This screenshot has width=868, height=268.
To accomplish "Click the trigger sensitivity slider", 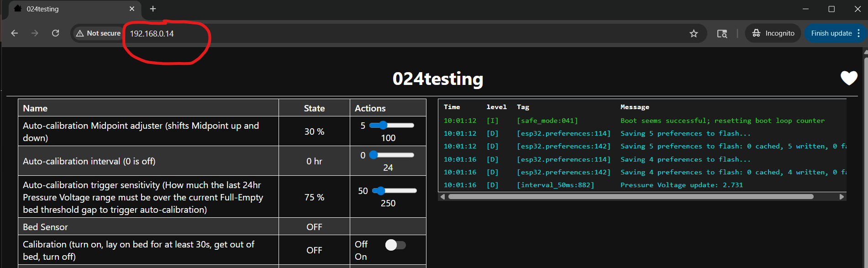I will (395, 190).
